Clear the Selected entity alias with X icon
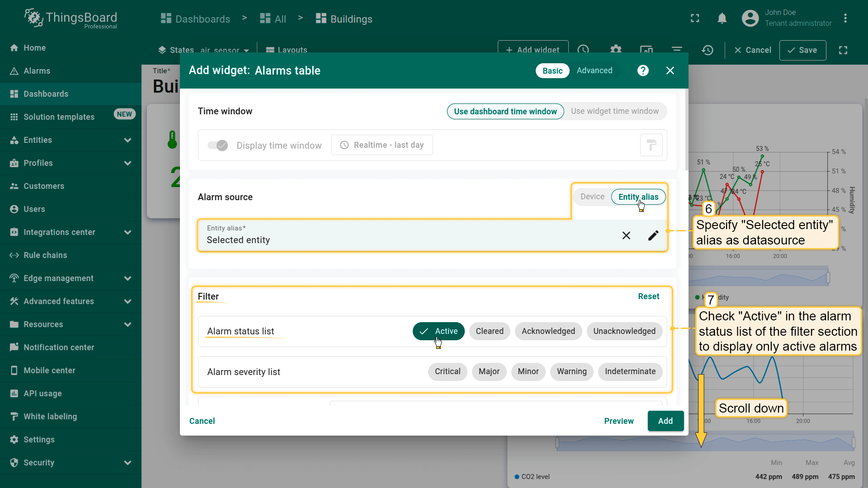868x488 pixels. [x=626, y=235]
